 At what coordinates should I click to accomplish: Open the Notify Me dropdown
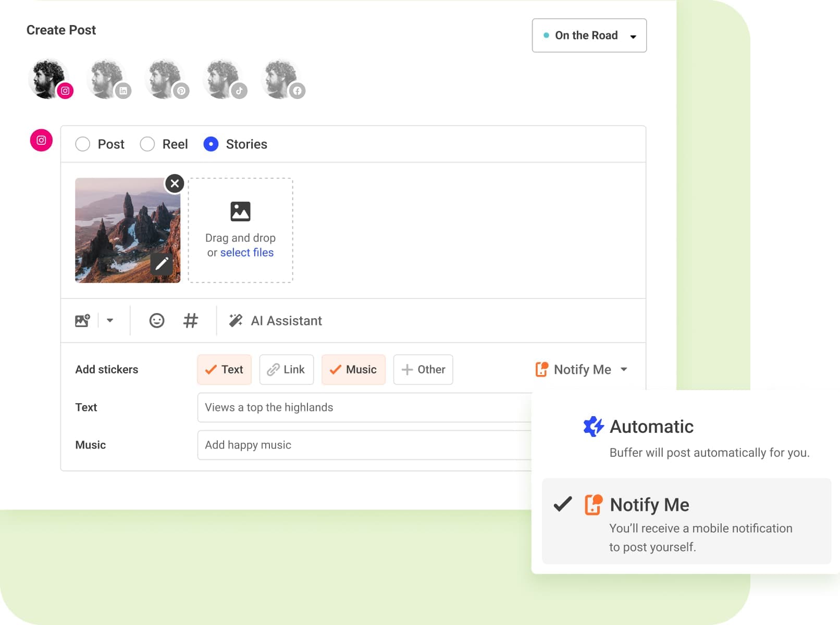[x=581, y=370]
